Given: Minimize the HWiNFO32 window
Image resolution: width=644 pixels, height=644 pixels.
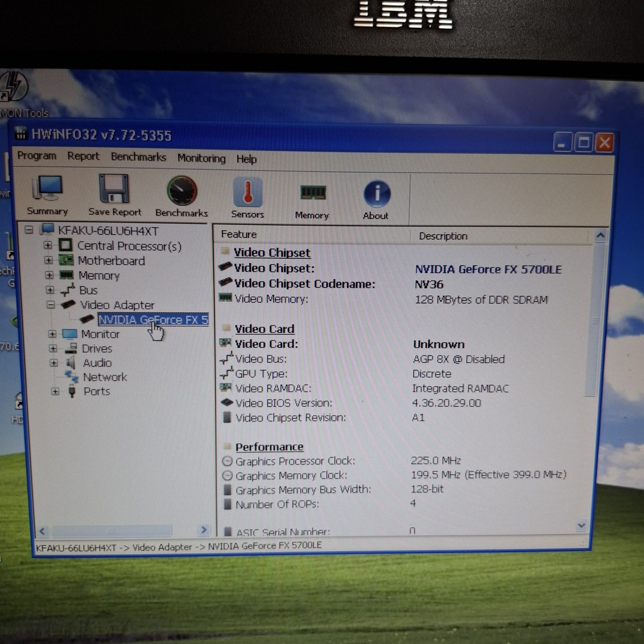Looking at the screenshot, I should click(562, 142).
